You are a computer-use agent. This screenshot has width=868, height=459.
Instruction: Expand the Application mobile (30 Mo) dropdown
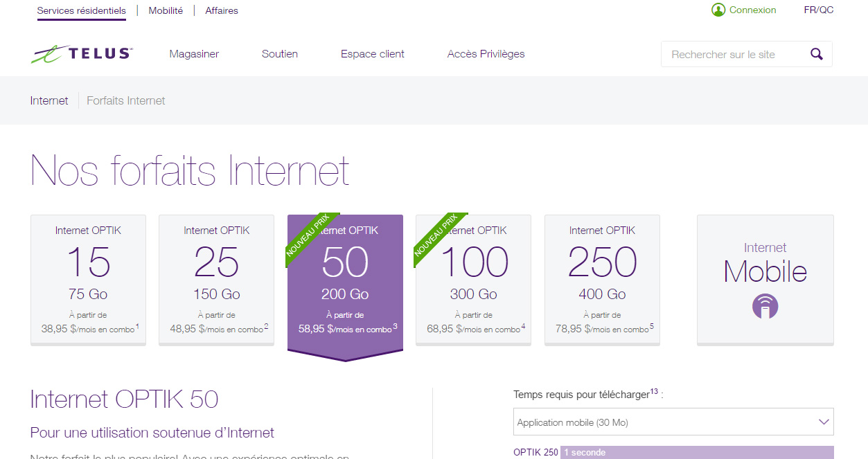675,422
